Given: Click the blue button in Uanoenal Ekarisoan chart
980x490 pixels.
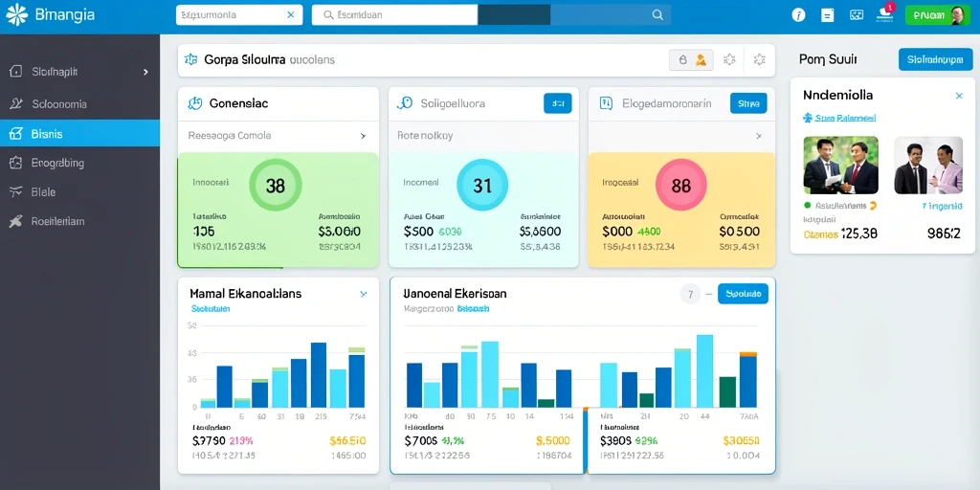Looking at the screenshot, I should pos(743,293).
